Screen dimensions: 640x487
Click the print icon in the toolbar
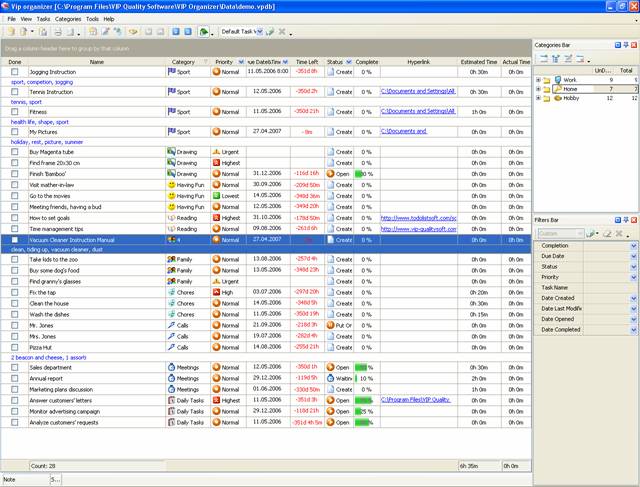59,32
